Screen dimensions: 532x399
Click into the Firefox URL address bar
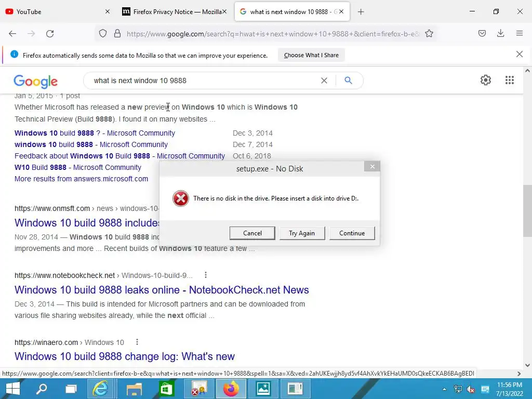273,34
